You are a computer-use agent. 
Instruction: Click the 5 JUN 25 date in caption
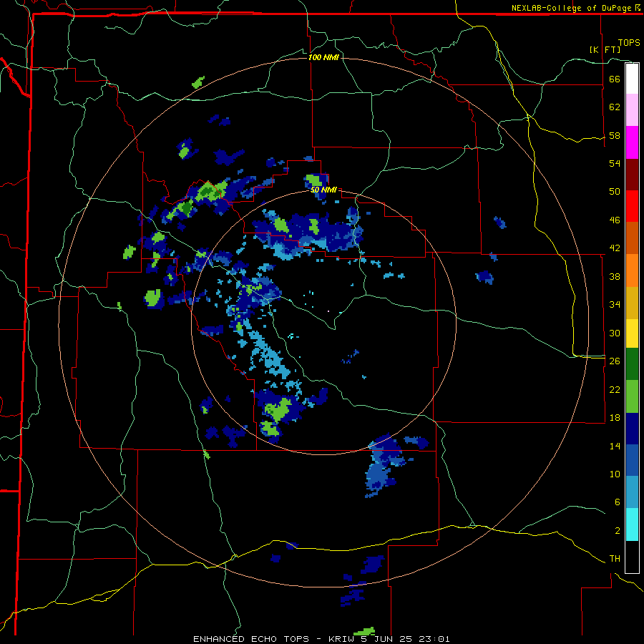point(388,639)
